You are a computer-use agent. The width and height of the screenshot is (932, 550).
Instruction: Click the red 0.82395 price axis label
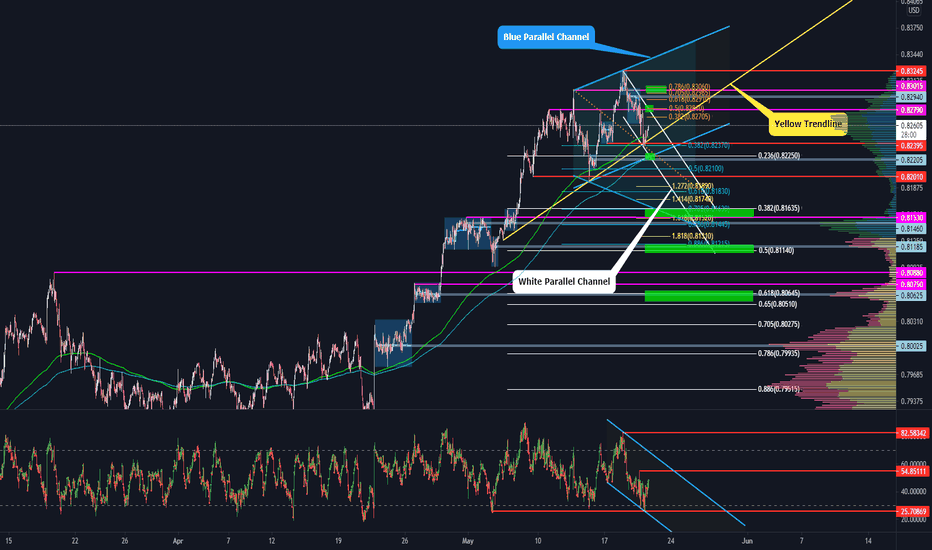coord(911,146)
